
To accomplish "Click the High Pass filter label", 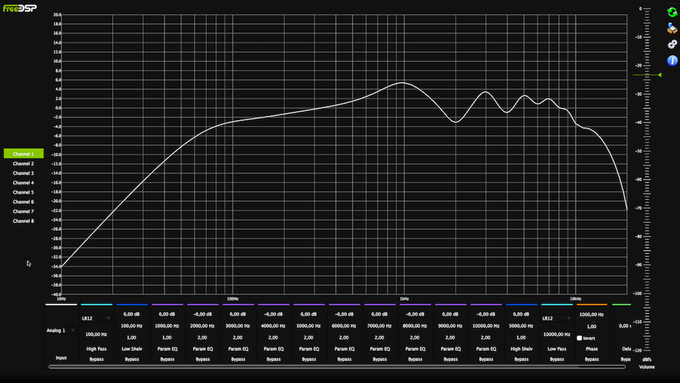I will [96, 349].
